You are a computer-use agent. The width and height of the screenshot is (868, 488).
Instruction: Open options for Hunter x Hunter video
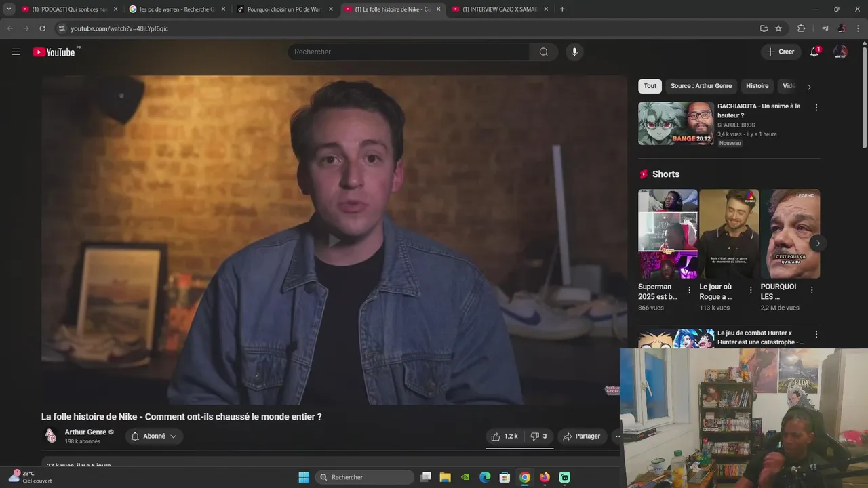point(816,335)
